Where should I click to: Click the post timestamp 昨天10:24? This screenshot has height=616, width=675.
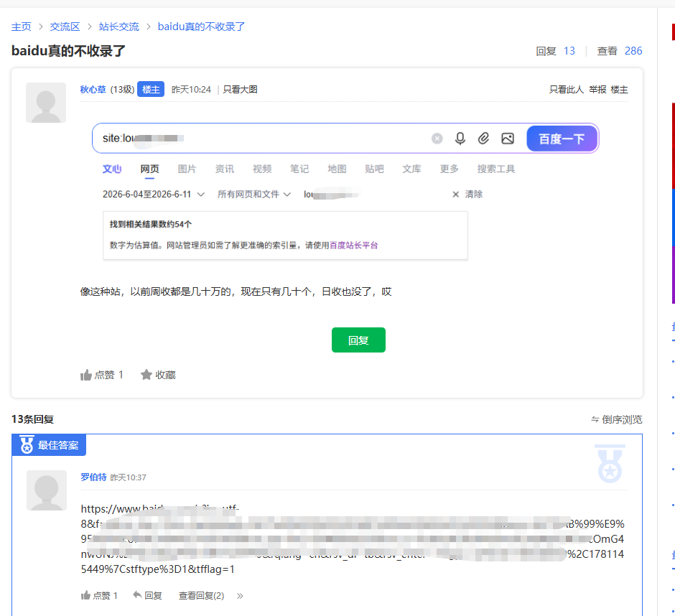[191, 90]
